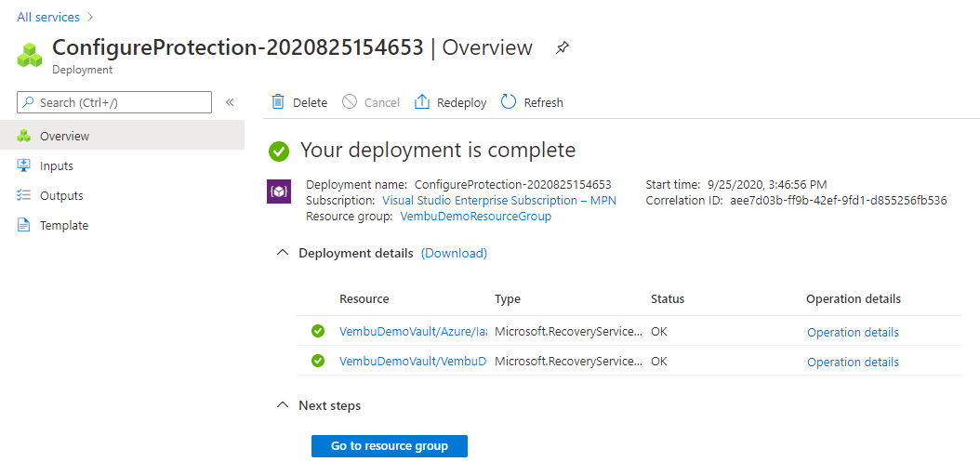Click the Deployment name value ConfigureProtection-2020825154653
Image resolution: width=980 pixels, height=475 pixels.
coord(513,184)
